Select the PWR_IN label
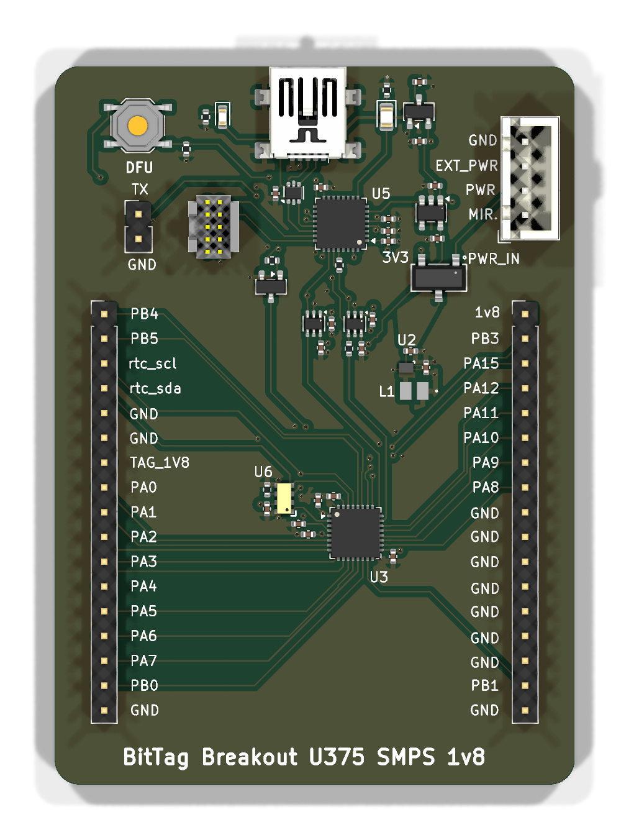 point(494,259)
